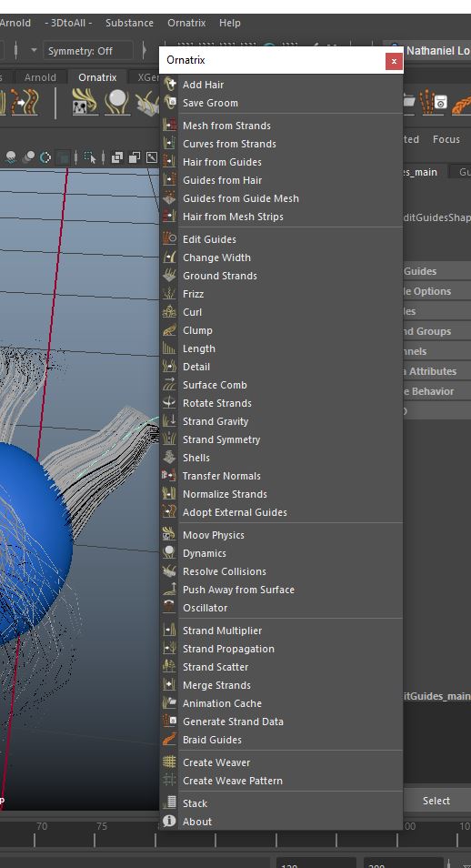The width and height of the screenshot is (471, 868).
Task: Click the Select button
Action: point(436,801)
